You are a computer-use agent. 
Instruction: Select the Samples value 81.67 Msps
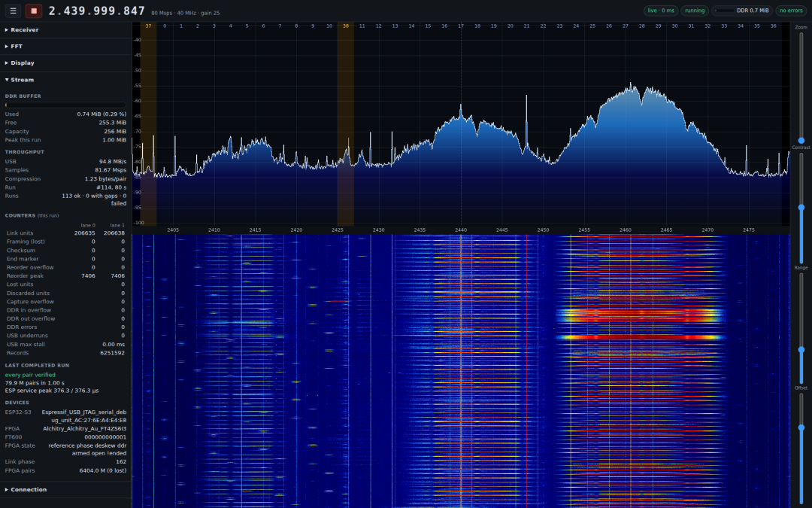[111, 170]
